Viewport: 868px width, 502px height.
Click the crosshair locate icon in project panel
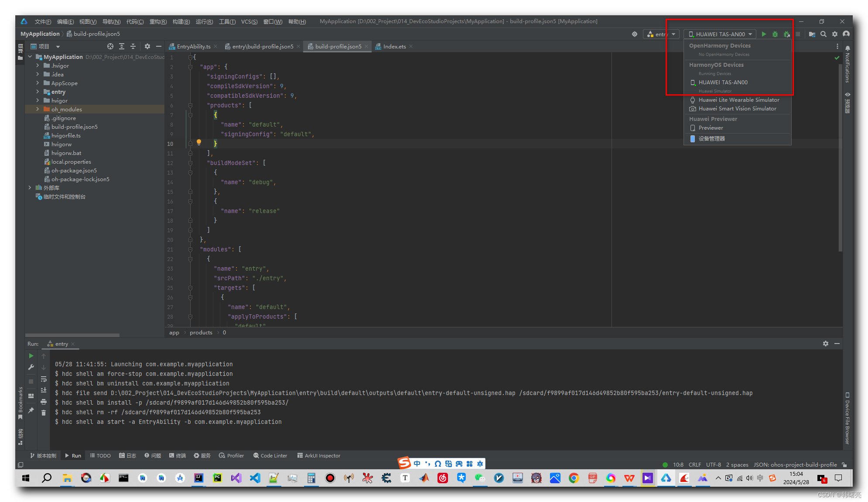(110, 46)
